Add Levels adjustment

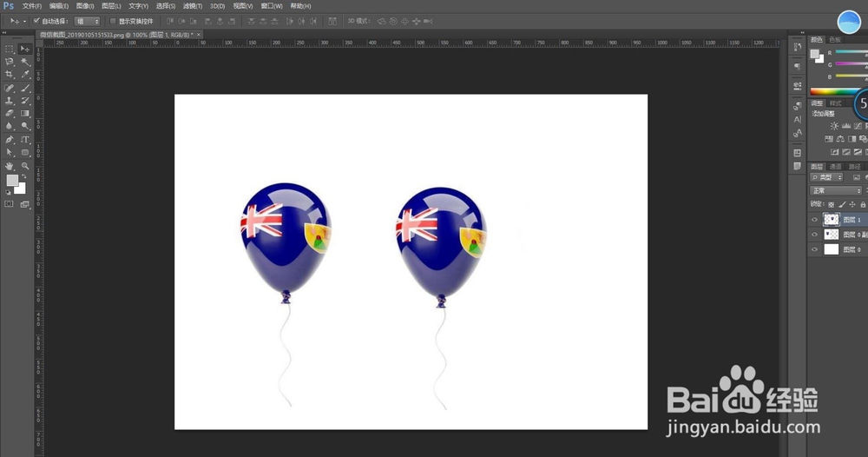845,126
